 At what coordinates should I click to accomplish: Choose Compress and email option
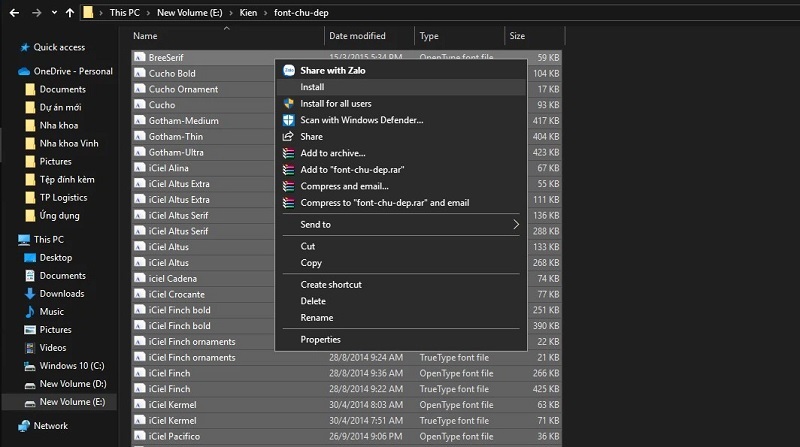click(343, 186)
